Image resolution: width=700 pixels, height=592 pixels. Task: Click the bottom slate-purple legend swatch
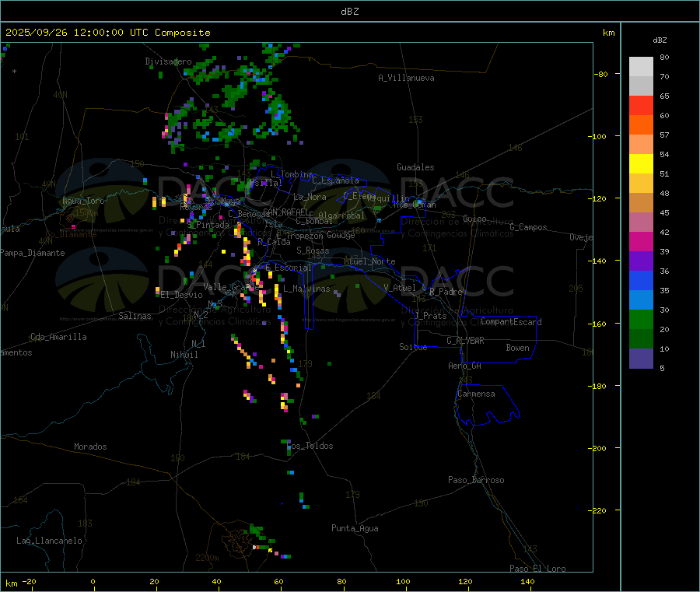pos(641,359)
